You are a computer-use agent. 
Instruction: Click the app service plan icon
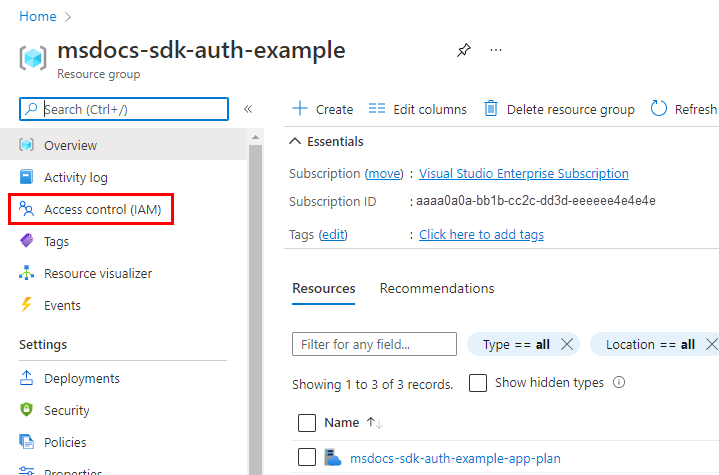pos(332,458)
